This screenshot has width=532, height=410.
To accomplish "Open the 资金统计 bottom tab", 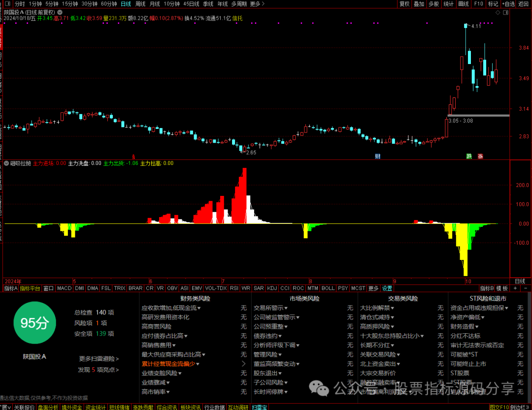I will pyautogui.click(x=96, y=407).
